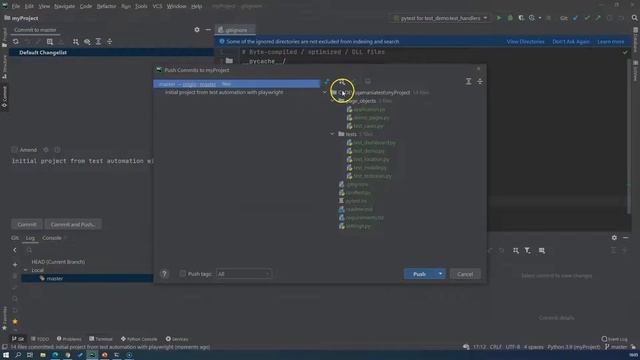Open Search Everywhere magnifier icon
The width and height of the screenshot is (640, 360).
(634, 18)
